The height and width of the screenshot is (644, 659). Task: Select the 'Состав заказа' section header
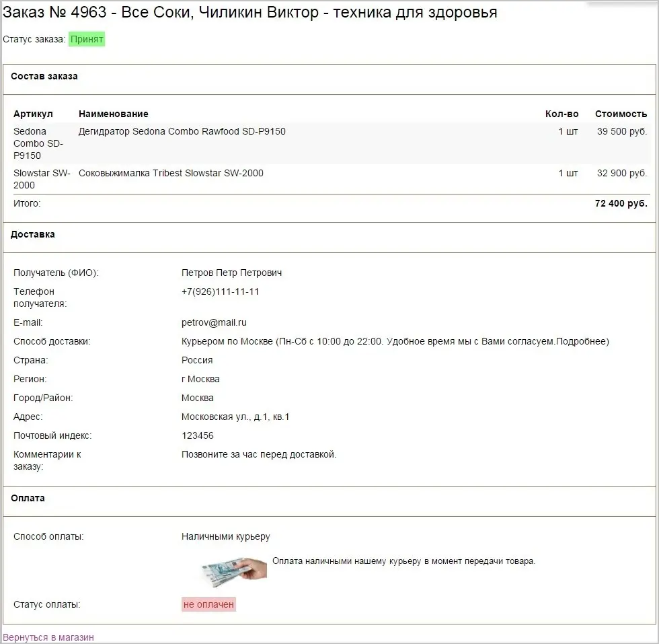tap(44, 76)
